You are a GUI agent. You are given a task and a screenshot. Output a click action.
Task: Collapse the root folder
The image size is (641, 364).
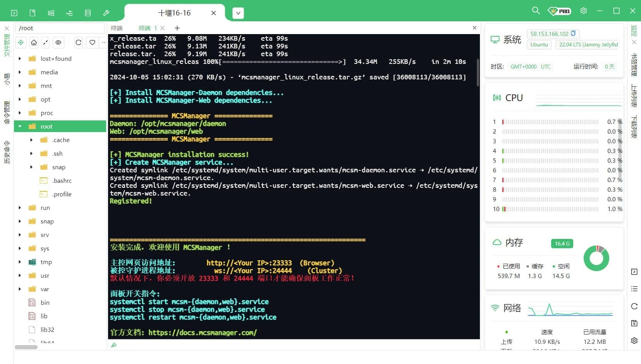click(x=20, y=126)
